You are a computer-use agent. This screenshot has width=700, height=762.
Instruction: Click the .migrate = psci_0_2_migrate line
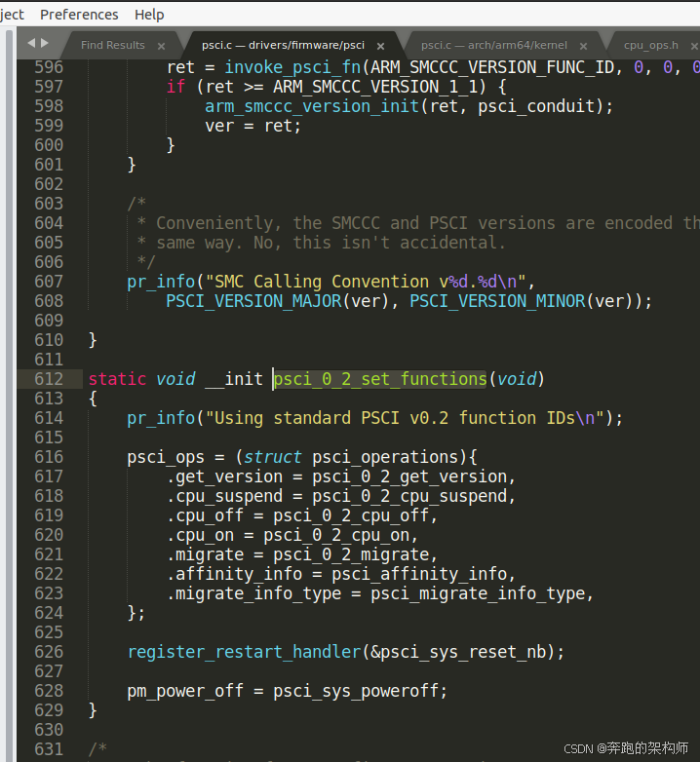point(301,554)
